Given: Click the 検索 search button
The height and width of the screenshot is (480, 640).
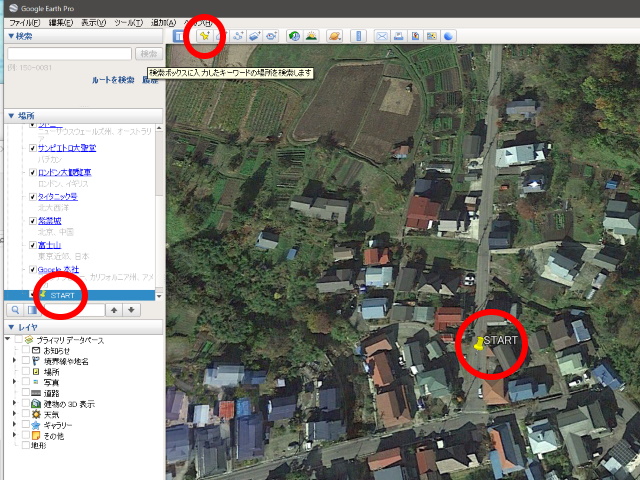Looking at the screenshot, I should [149, 53].
